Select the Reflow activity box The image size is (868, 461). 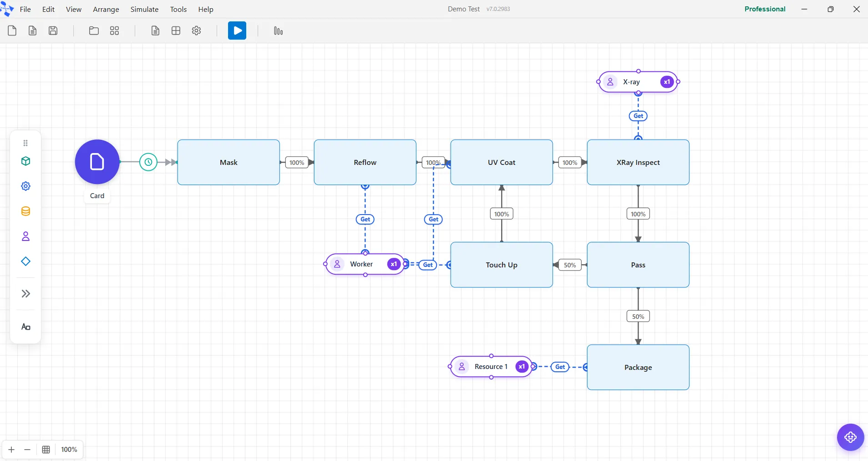point(365,162)
